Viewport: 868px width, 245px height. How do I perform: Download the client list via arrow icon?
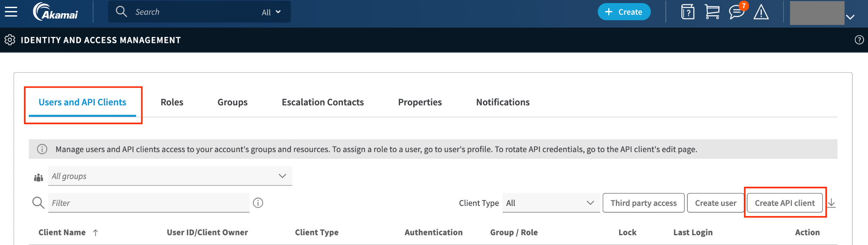point(832,203)
